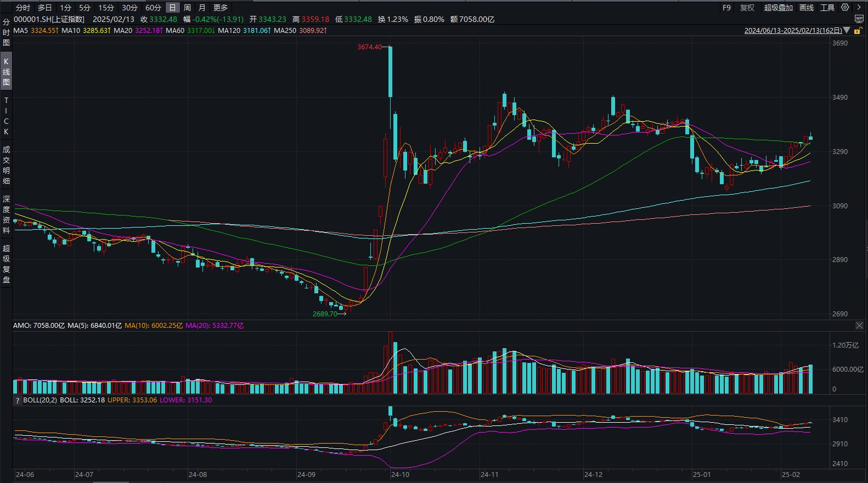The height and width of the screenshot is (483, 868).
Task: Click the MA10 3285.63 indicator label
Action: [86, 31]
